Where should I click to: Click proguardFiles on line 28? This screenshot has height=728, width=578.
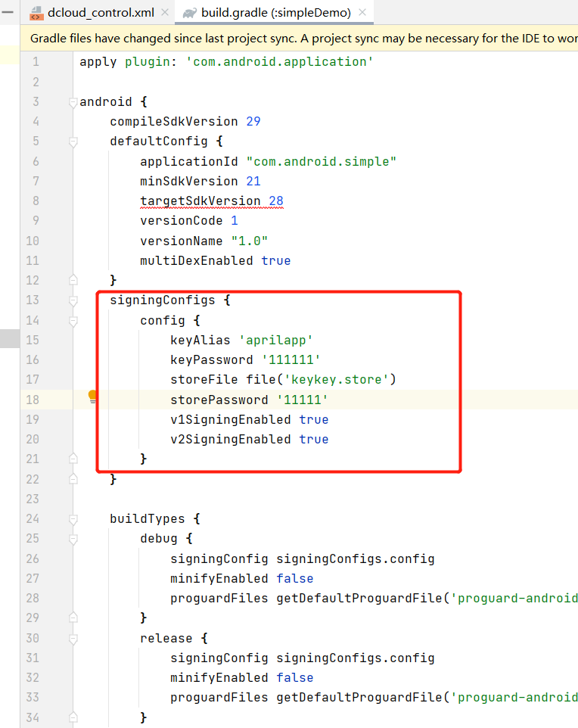pyautogui.click(x=219, y=599)
